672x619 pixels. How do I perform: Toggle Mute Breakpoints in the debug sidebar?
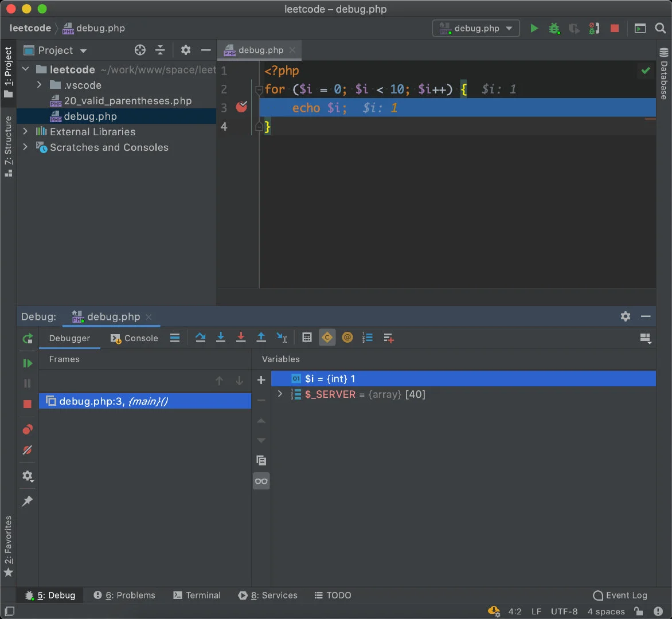pos(27,450)
